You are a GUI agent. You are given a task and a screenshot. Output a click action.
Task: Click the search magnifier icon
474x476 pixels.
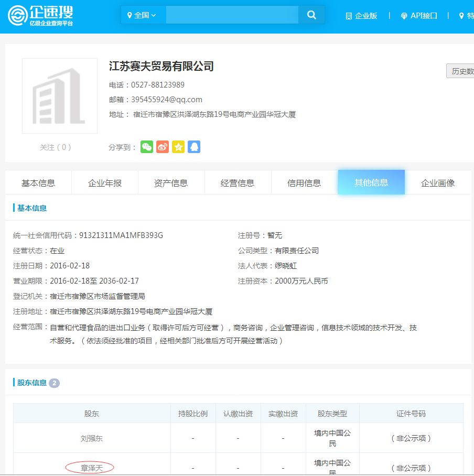[x=311, y=15]
